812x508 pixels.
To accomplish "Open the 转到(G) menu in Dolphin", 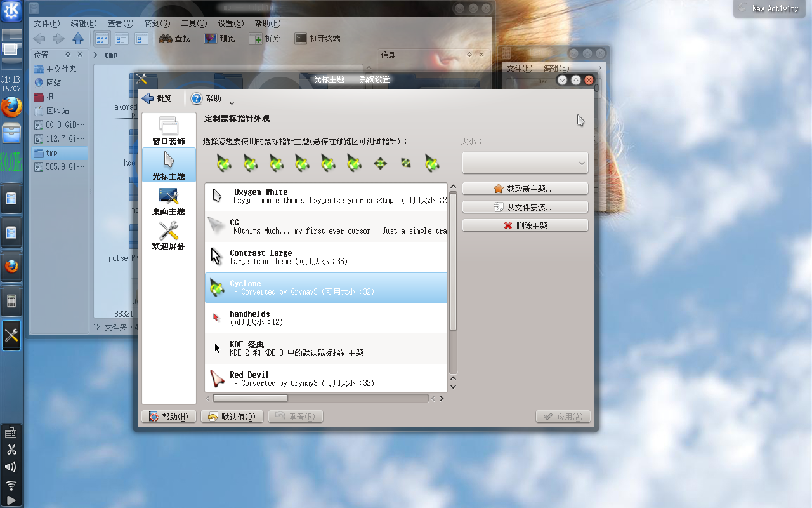I will click(x=157, y=23).
